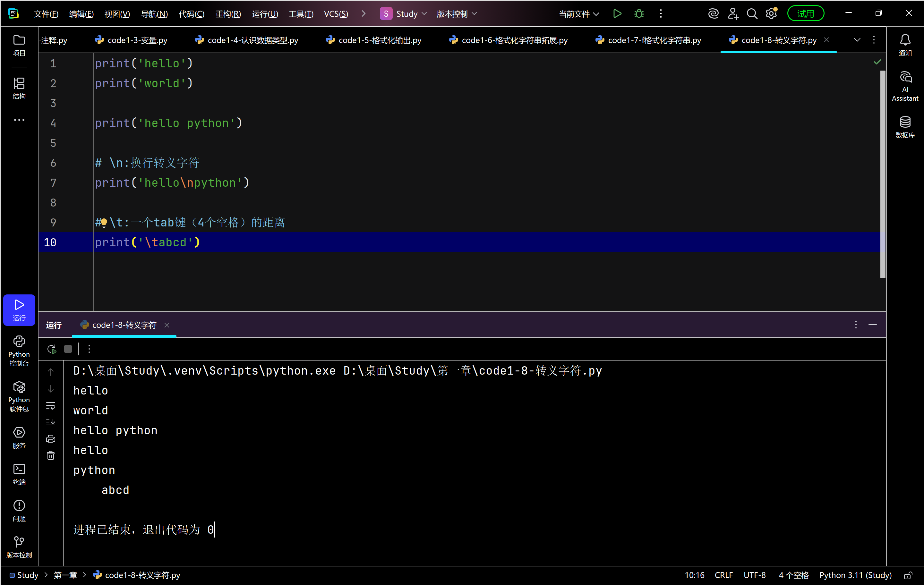
Task: Open the Python Console tool window
Action: 19,350
